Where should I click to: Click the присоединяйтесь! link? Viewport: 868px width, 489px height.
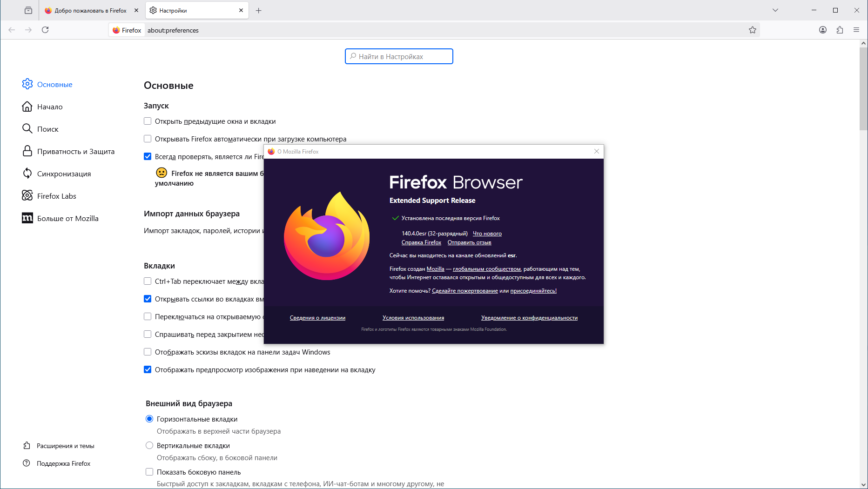[x=533, y=291]
